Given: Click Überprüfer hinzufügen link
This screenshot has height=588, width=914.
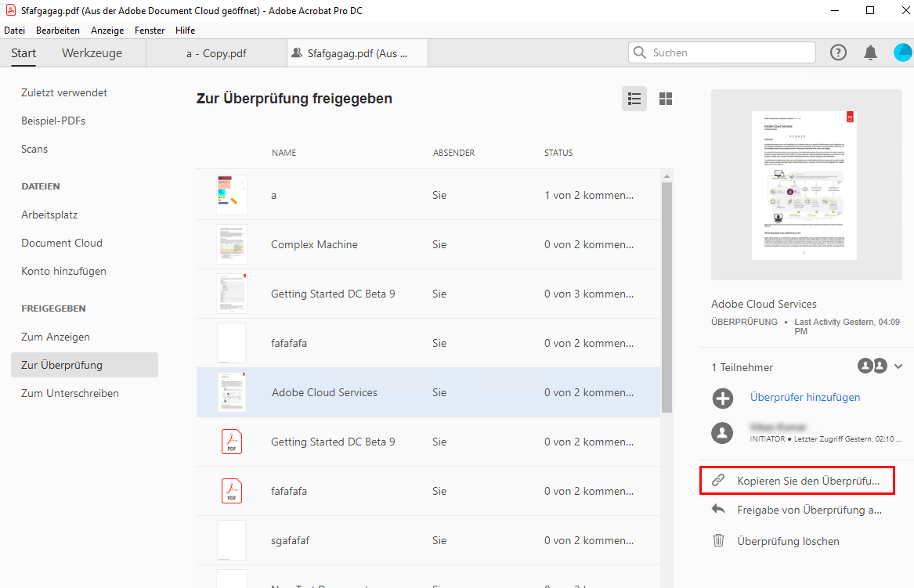Looking at the screenshot, I should (805, 398).
